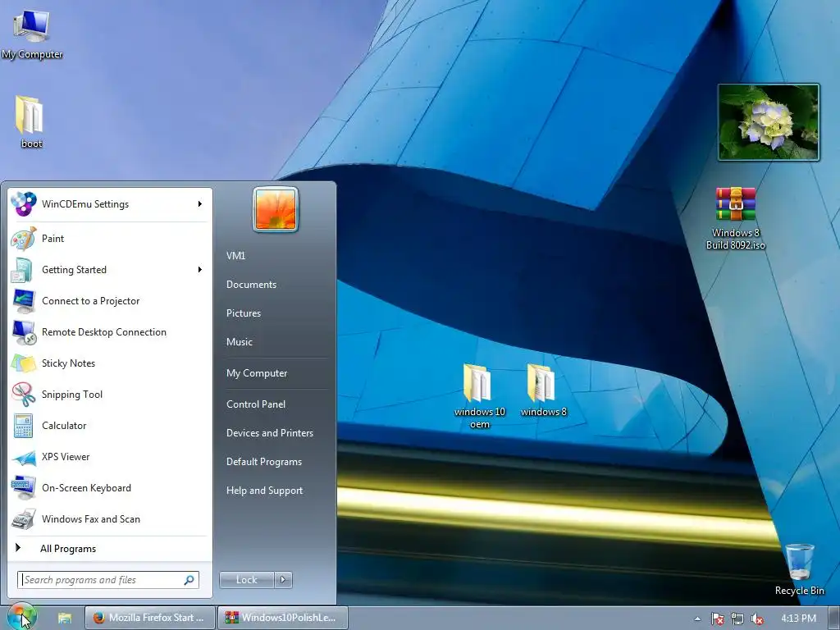Screen dimensions: 840x630
Task: Click the Start orb button
Action: [x=21, y=617]
